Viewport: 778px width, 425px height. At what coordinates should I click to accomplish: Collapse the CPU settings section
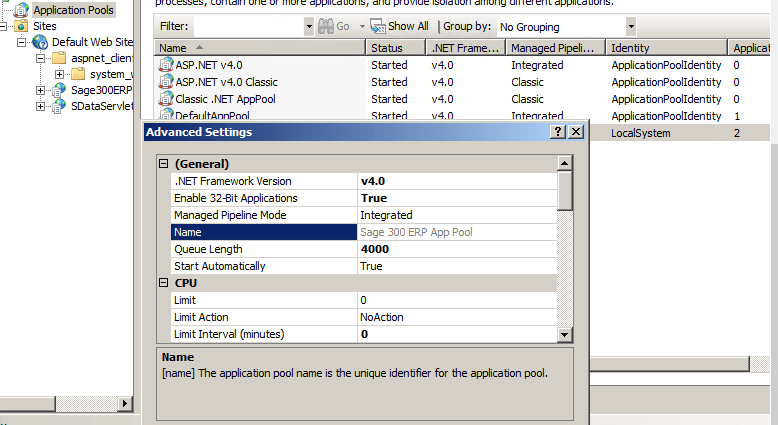[164, 283]
